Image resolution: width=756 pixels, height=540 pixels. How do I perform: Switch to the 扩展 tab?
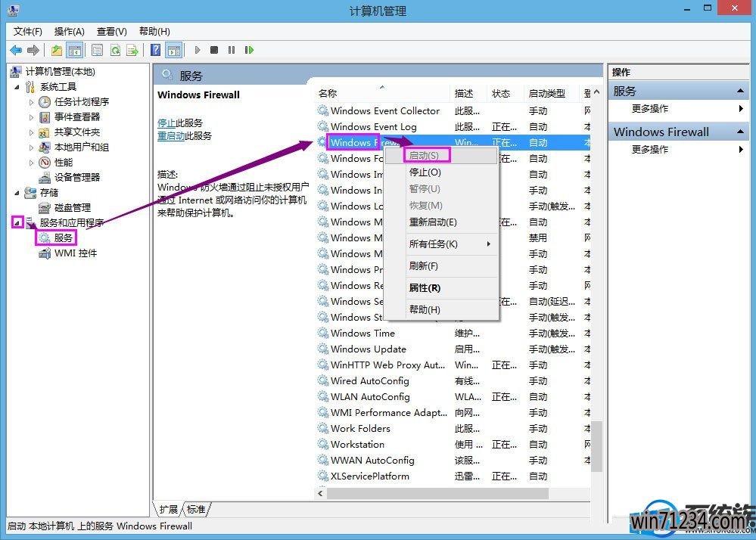(x=168, y=510)
